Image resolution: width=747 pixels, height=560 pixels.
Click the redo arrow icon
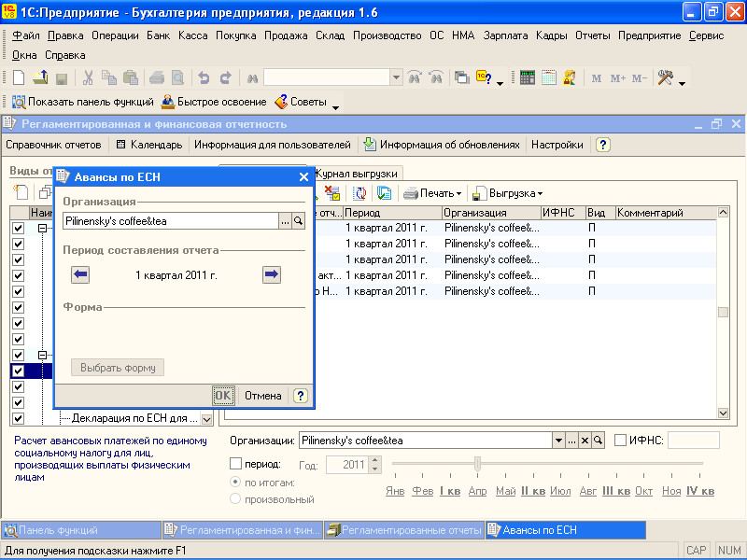pos(225,77)
